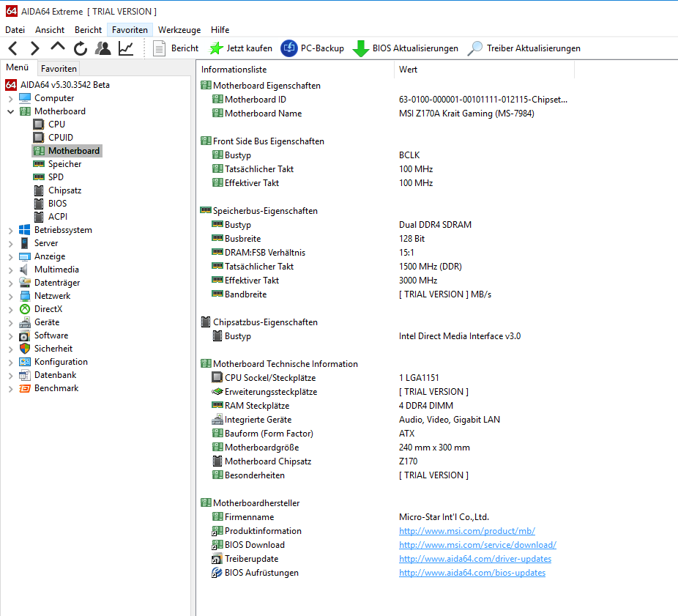
Task: Click the Bericht report document icon
Action: (x=159, y=48)
